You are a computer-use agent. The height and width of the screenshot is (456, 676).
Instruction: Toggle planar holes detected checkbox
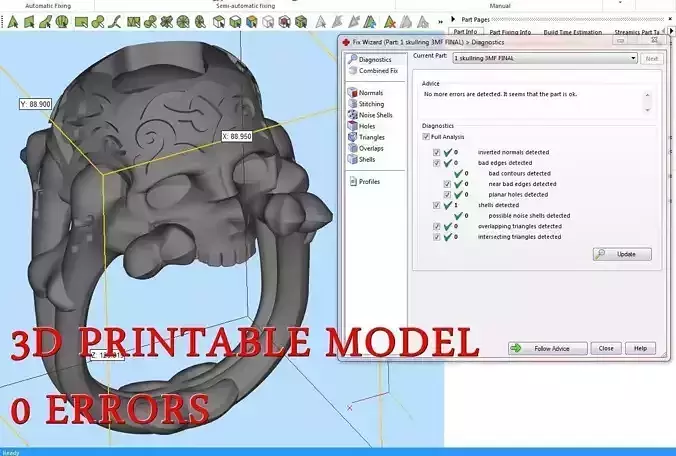(x=447, y=195)
